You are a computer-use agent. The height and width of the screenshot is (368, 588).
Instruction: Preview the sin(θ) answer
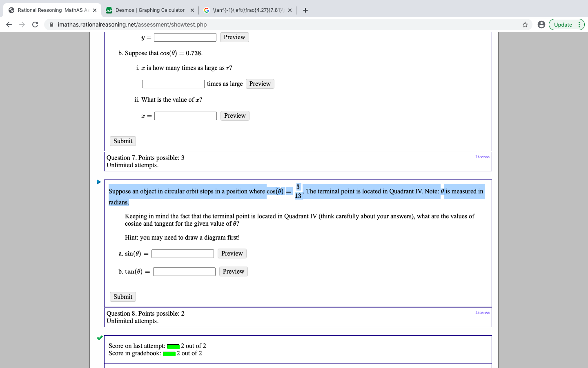click(232, 253)
